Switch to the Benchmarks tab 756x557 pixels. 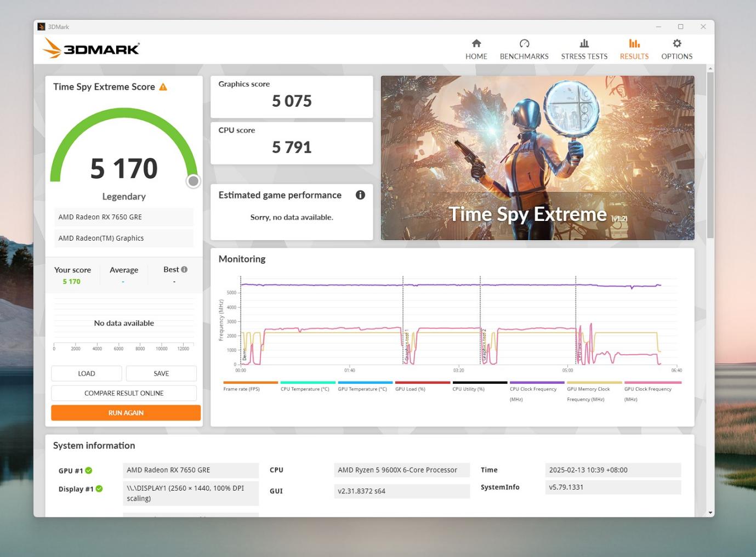point(524,49)
